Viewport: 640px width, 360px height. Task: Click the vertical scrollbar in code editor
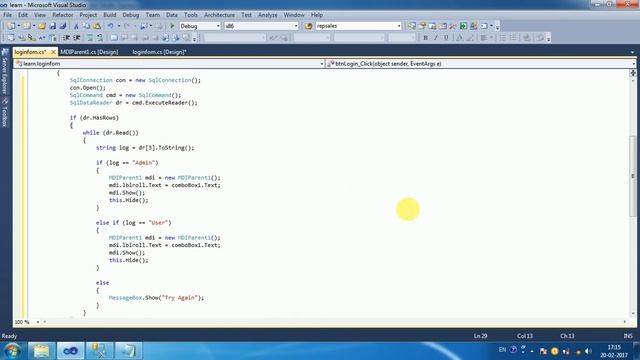633,176
